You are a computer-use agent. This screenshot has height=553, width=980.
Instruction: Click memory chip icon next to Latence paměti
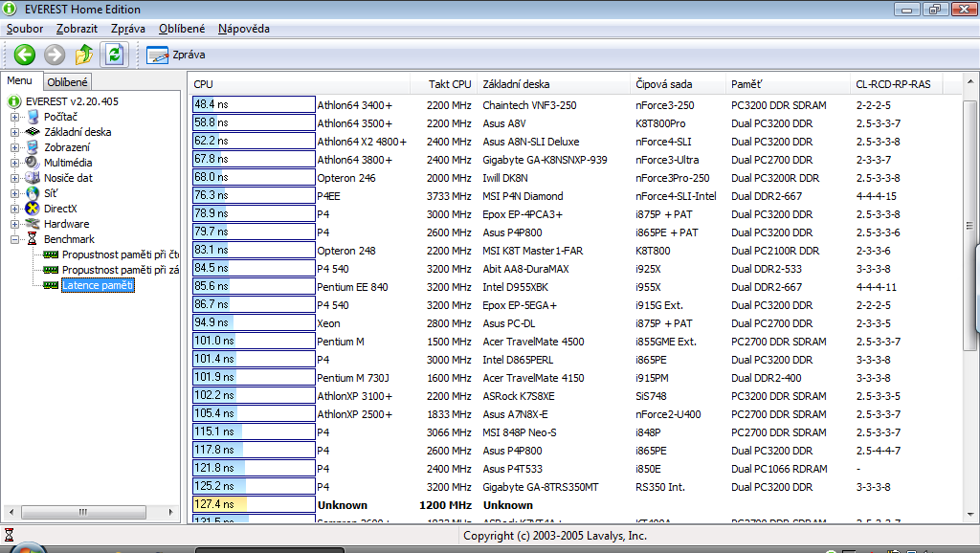[x=51, y=285]
